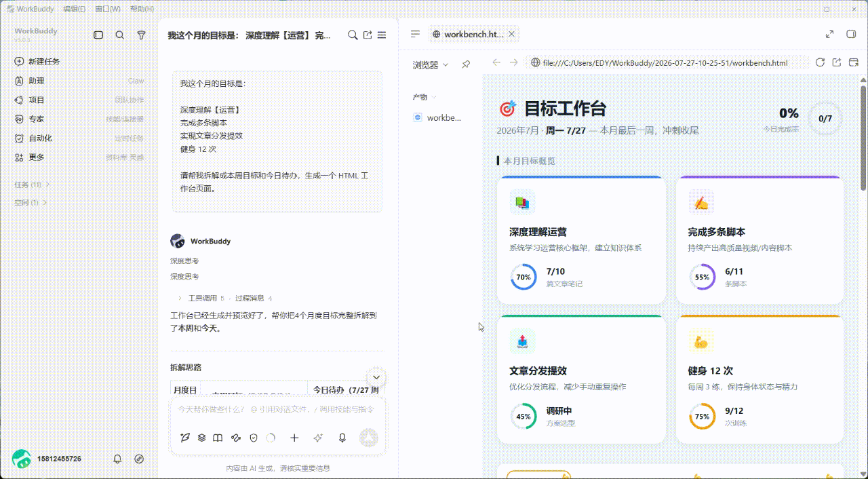868x479 pixels.
Task: Open the 窗口(W) menu
Action: [x=108, y=9]
